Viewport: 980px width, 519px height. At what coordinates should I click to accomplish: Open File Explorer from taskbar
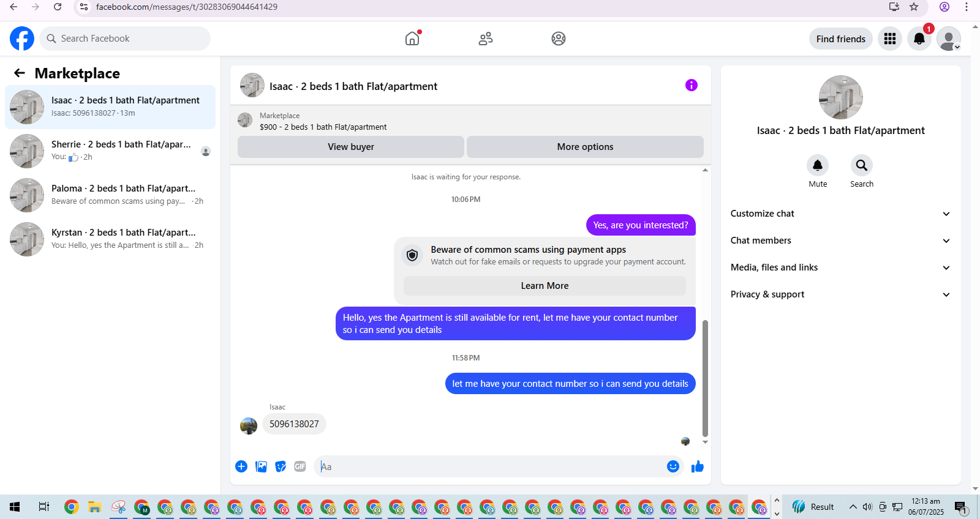[x=94, y=507]
